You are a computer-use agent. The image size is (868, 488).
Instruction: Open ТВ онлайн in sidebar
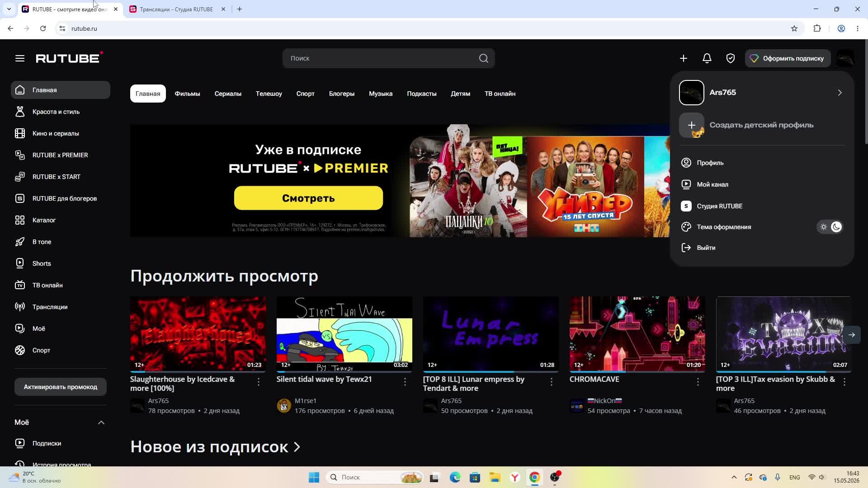pos(61,285)
